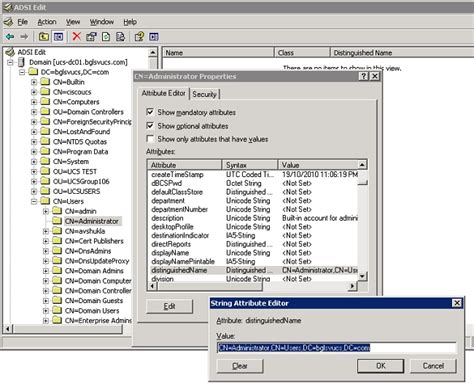Click the Value text field with distinguished name

coord(336,348)
